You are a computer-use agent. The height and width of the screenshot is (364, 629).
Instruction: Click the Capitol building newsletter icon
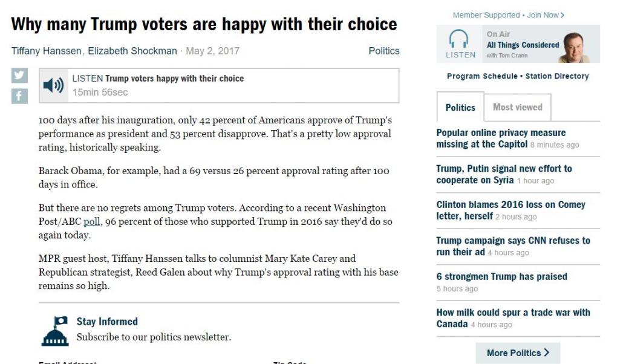(54, 331)
